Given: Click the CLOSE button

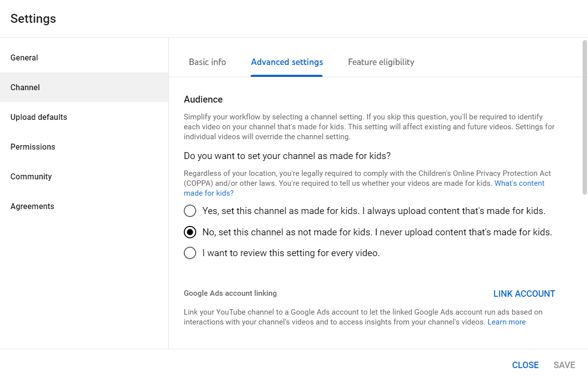Looking at the screenshot, I should (526, 365).
